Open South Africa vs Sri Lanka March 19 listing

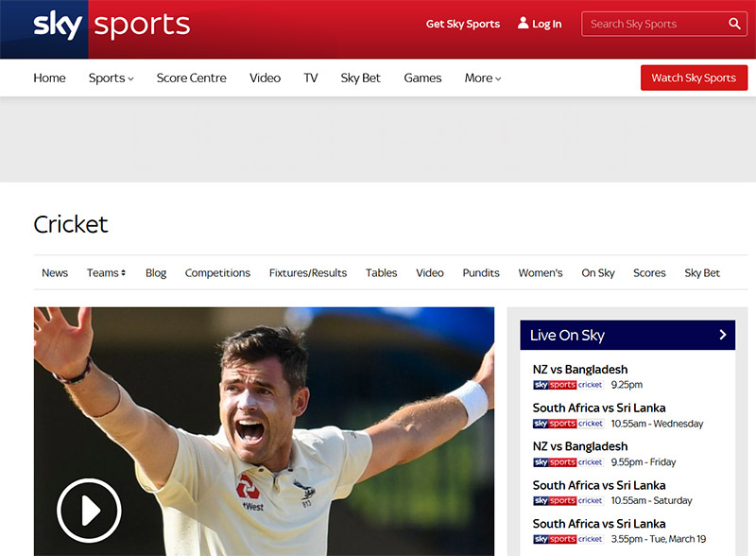click(x=599, y=524)
